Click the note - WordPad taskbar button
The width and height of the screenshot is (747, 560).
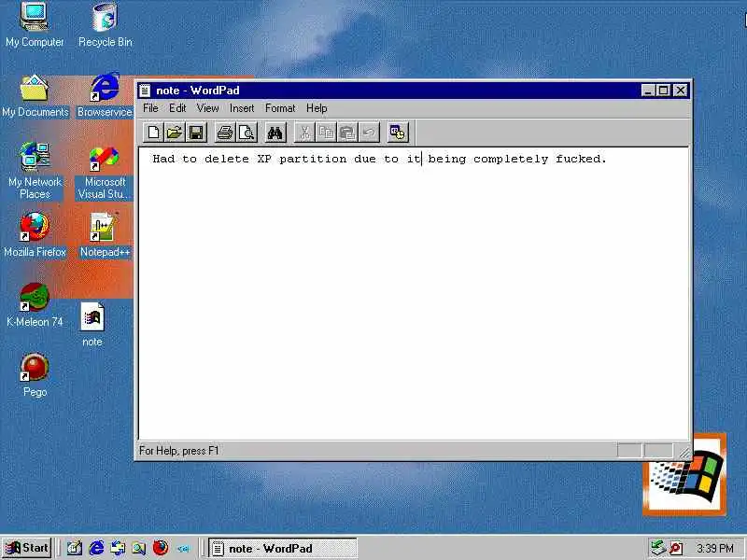(x=284, y=549)
